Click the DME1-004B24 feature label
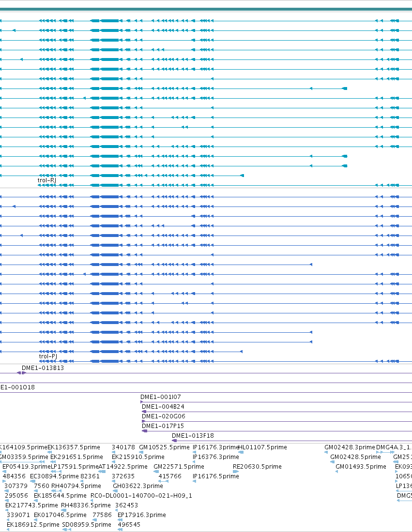The image size is (412, 532). [x=163, y=406]
